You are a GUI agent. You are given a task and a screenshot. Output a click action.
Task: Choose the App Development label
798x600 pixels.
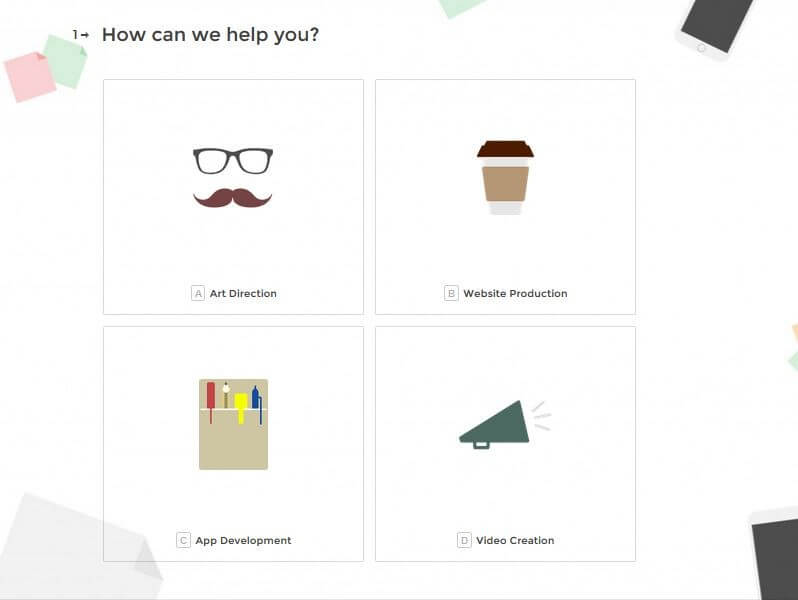tap(243, 540)
